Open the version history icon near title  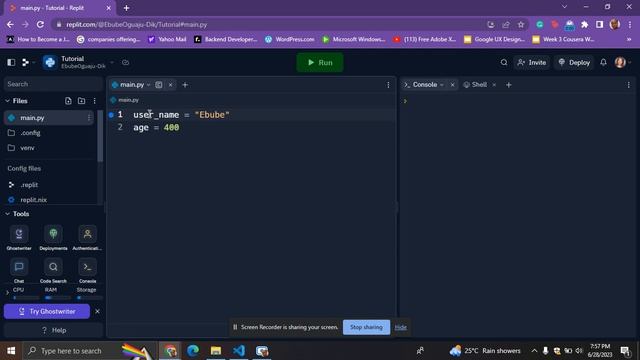pyautogui.click(x=126, y=62)
